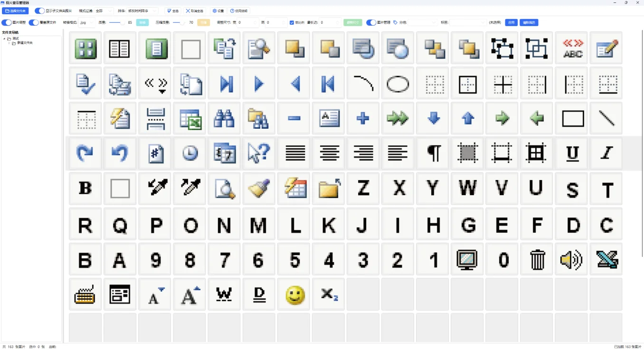This screenshot has height=350, width=644.
Task: Click the 全选 select-all button
Action: click(x=173, y=10)
